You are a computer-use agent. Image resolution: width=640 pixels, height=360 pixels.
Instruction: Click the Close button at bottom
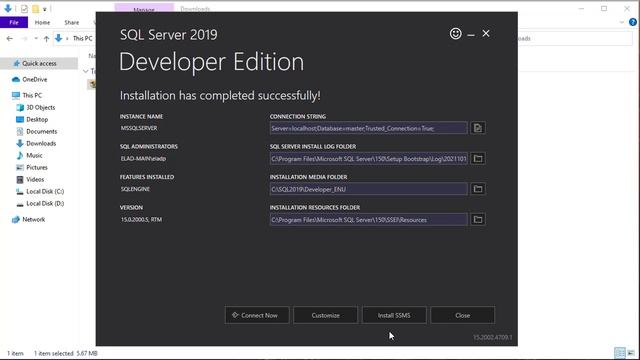[462, 315]
